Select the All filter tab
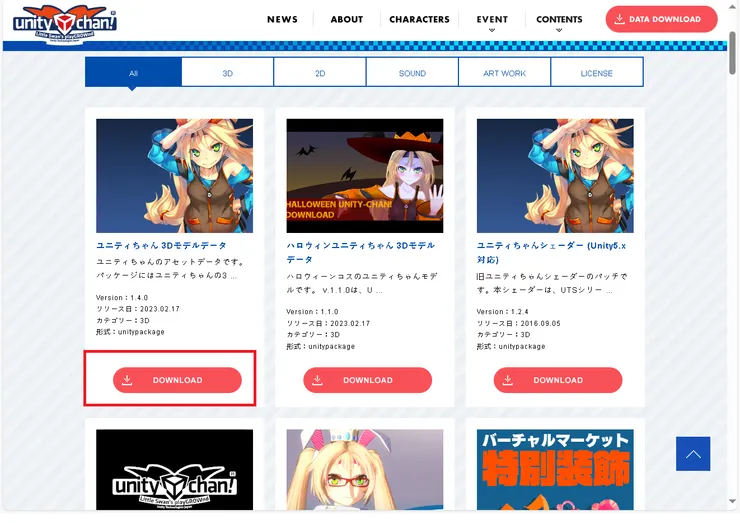The height and width of the screenshot is (523, 740). [133, 72]
